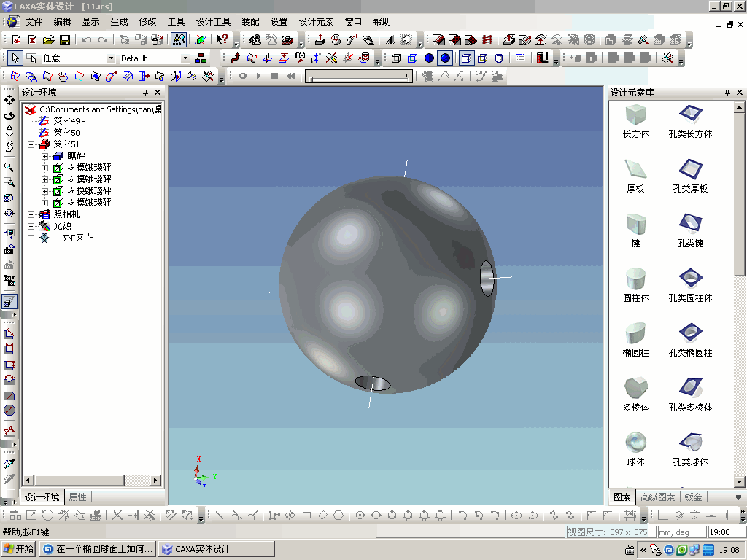Switch to the 属性 tab
Screen dimensions: 747x560
pos(77,497)
